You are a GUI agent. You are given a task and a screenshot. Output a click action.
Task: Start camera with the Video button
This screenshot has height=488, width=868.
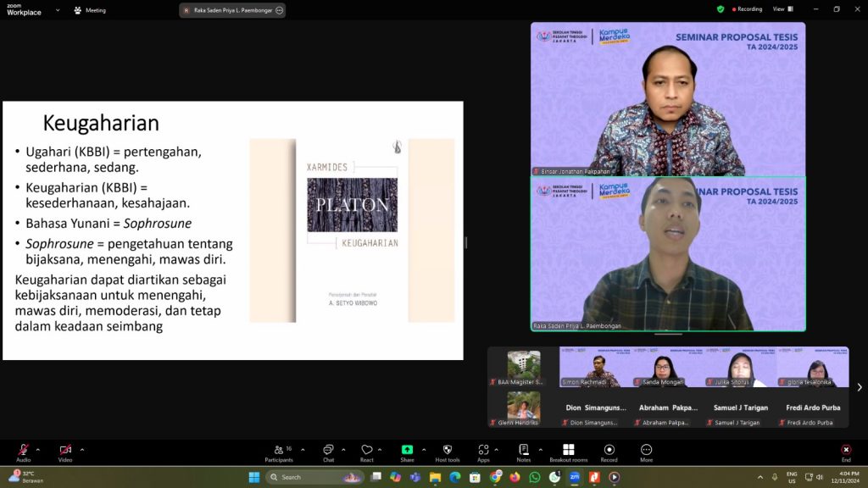pyautogui.click(x=65, y=452)
